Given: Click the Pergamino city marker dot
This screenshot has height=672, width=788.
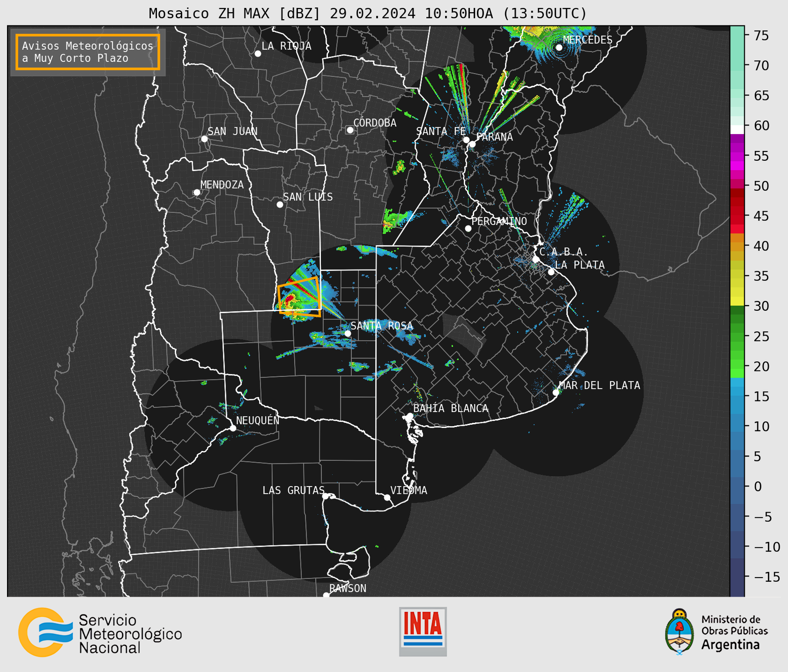Looking at the screenshot, I should click(468, 229).
